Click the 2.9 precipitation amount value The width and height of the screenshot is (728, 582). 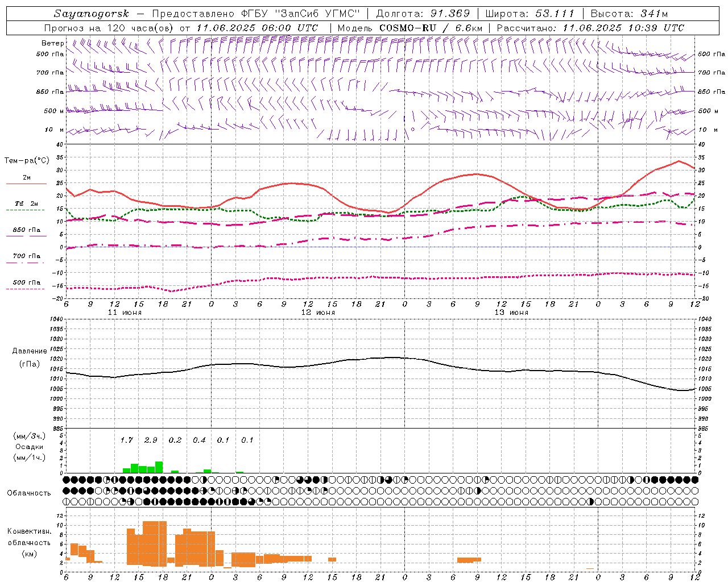pos(151,440)
